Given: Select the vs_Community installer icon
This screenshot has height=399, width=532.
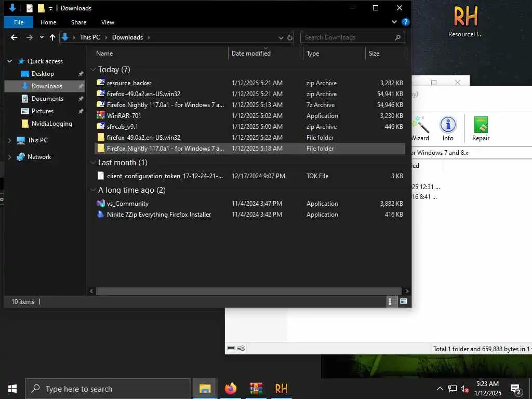Looking at the screenshot, I should [x=100, y=203].
